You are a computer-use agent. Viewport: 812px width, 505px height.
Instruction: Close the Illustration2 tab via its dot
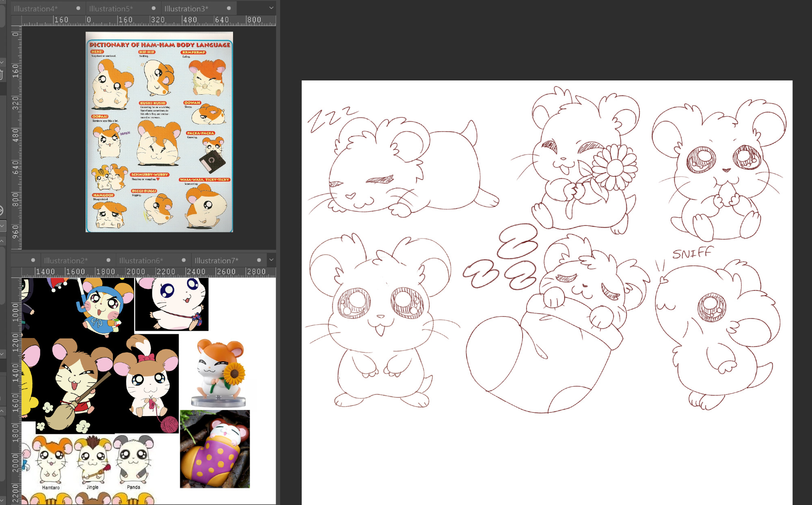point(108,260)
